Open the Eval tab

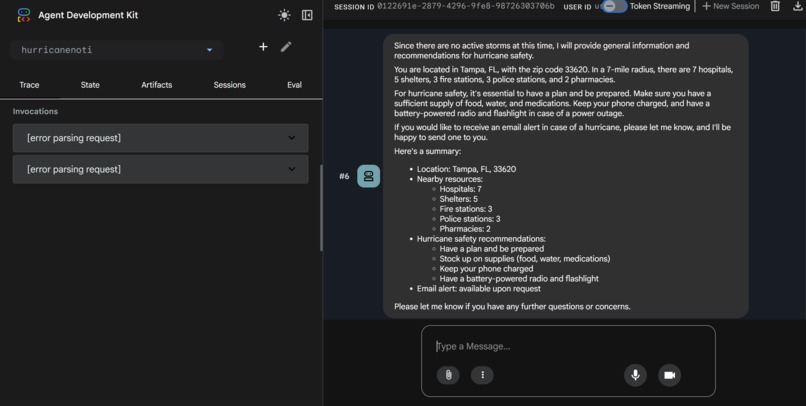pyautogui.click(x=295, y=85)
